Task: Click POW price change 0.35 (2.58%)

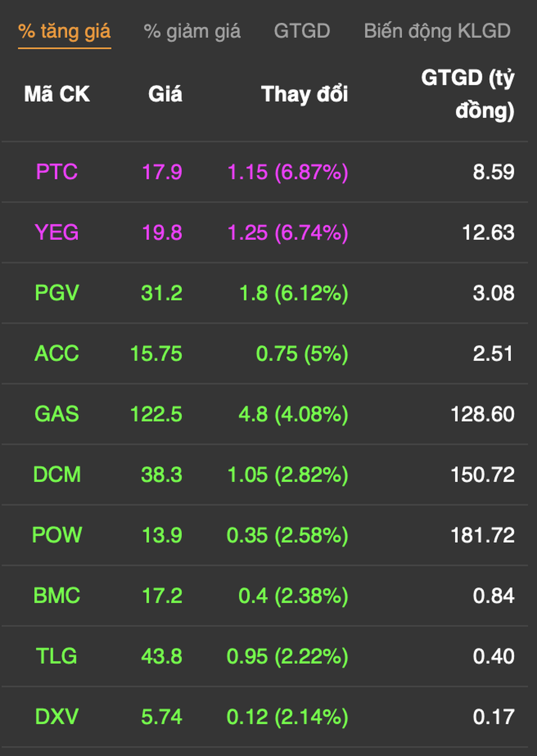Action: point(287,535)
